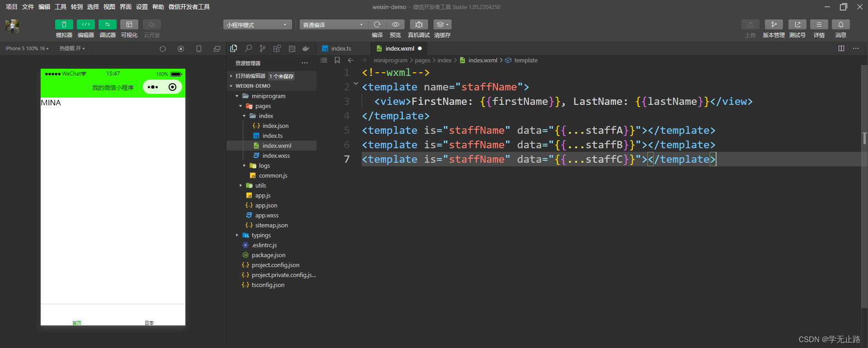The image size is (868, 348).
Task: Open the source control icon
Action: [x=263, y=48]
